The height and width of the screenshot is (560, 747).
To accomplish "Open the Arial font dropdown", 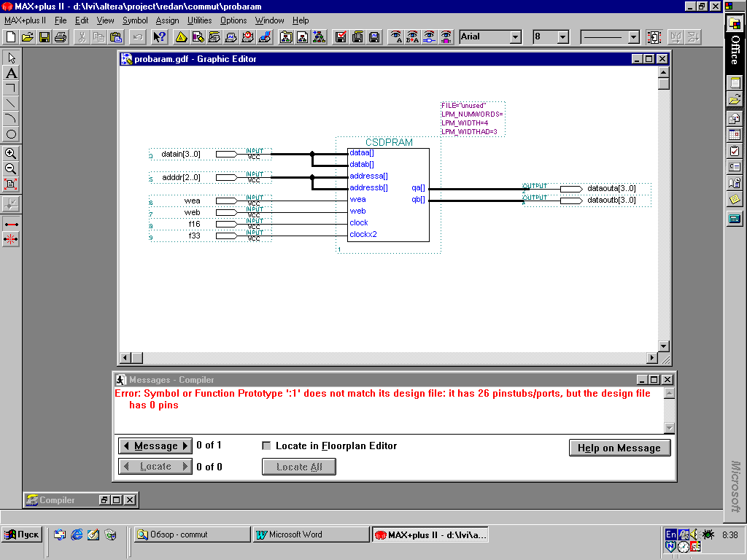I will tap(516, 37).
